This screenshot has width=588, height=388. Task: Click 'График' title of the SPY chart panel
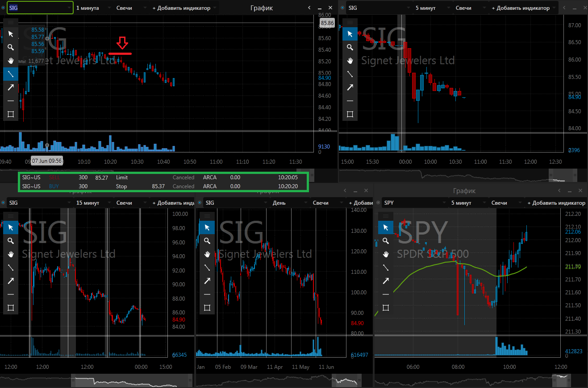point(464,191)
